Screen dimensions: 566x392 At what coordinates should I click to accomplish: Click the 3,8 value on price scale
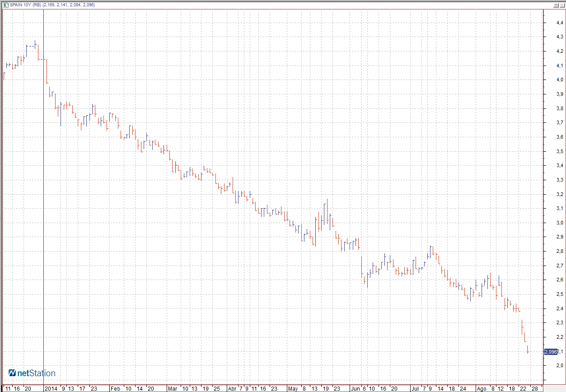click(x=560, y=108)
